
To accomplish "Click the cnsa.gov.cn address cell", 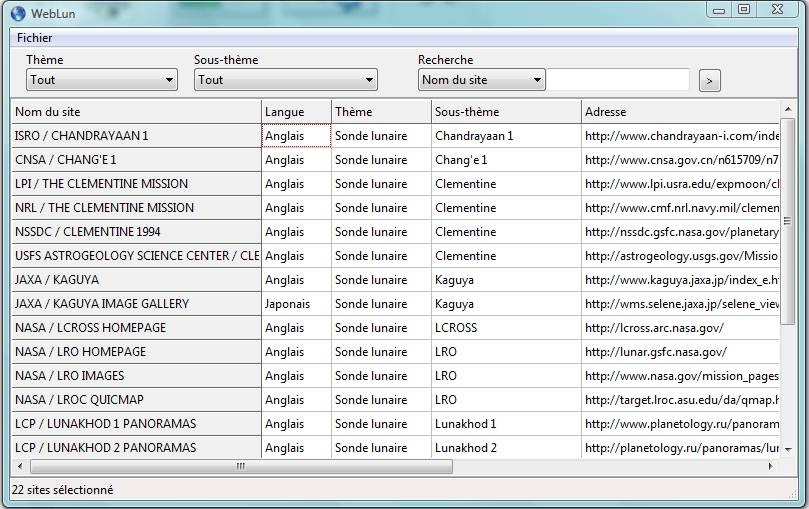I will click(681, 160).
